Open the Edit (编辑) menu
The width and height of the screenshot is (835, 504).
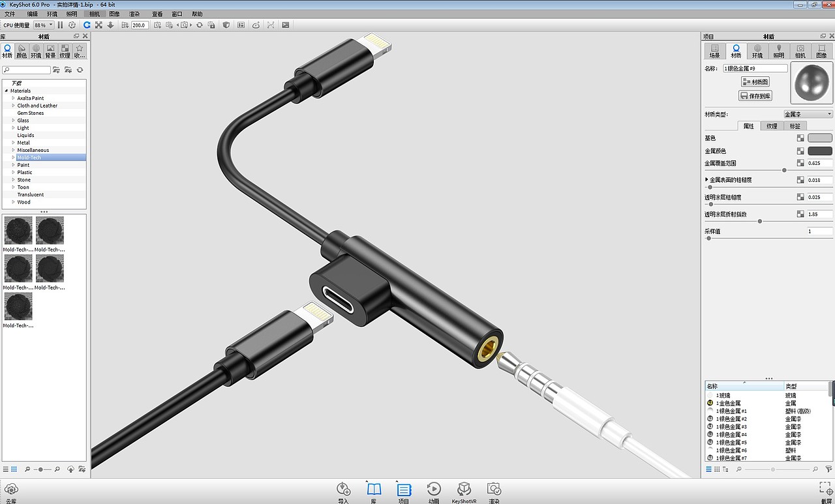coord(32,14)
